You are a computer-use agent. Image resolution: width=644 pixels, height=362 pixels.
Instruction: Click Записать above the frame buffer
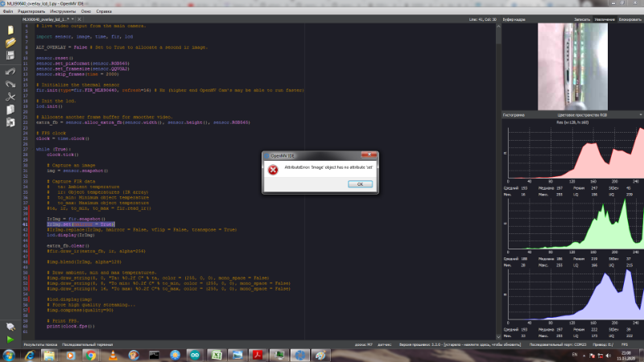(582, 19)
